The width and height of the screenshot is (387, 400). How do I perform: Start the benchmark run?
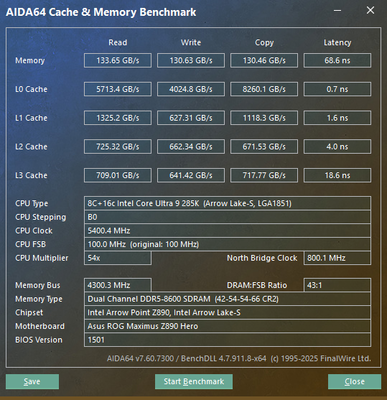194,381
